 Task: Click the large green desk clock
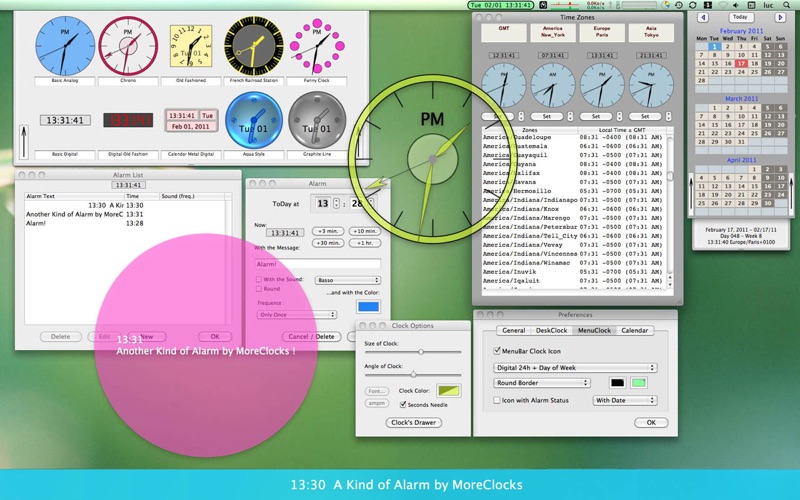(433, 159)
